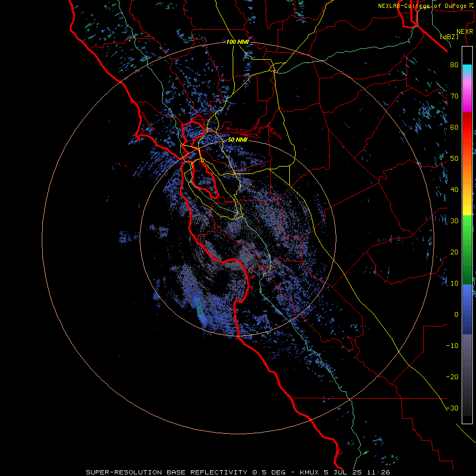Click the -20 value on the dBZ scale

click(x=452, y=377)
